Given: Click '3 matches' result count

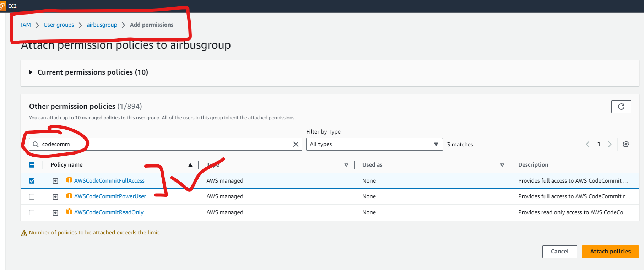Looking at the screenshot, I should [x=460, y=145].
